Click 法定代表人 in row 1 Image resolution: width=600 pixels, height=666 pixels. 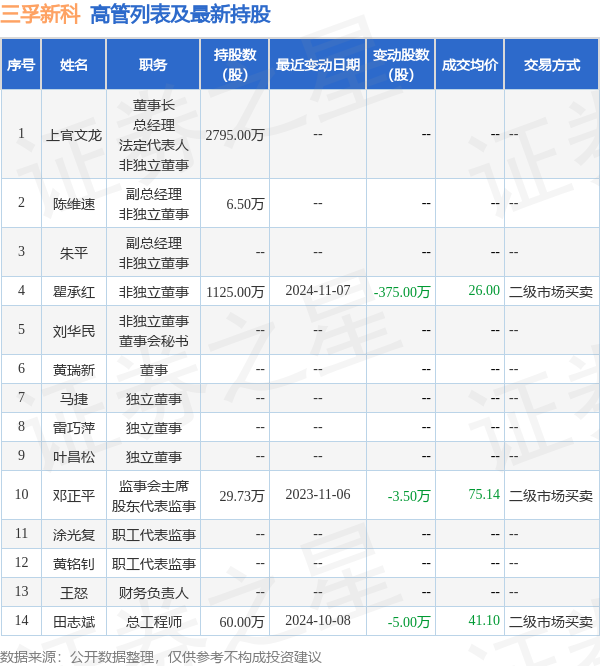point(153,145)
